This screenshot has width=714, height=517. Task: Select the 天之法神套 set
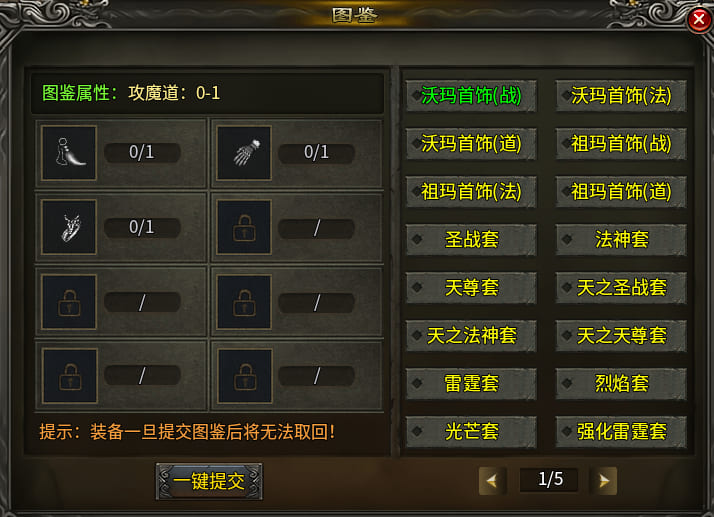click(471, 336)
